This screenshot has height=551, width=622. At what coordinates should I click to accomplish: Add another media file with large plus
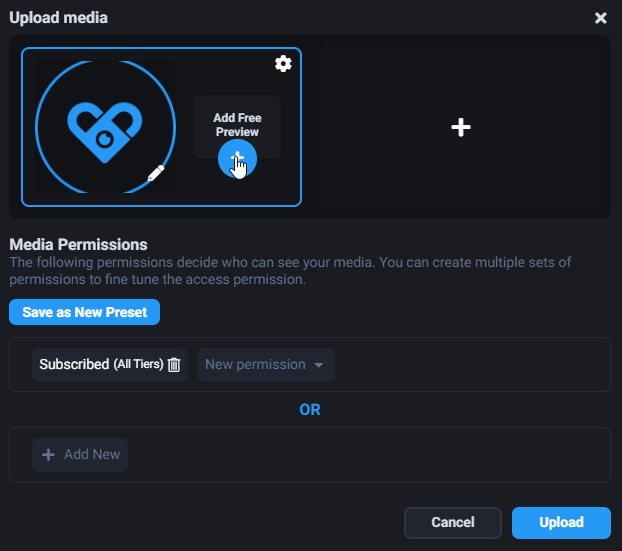pos(460,127)
